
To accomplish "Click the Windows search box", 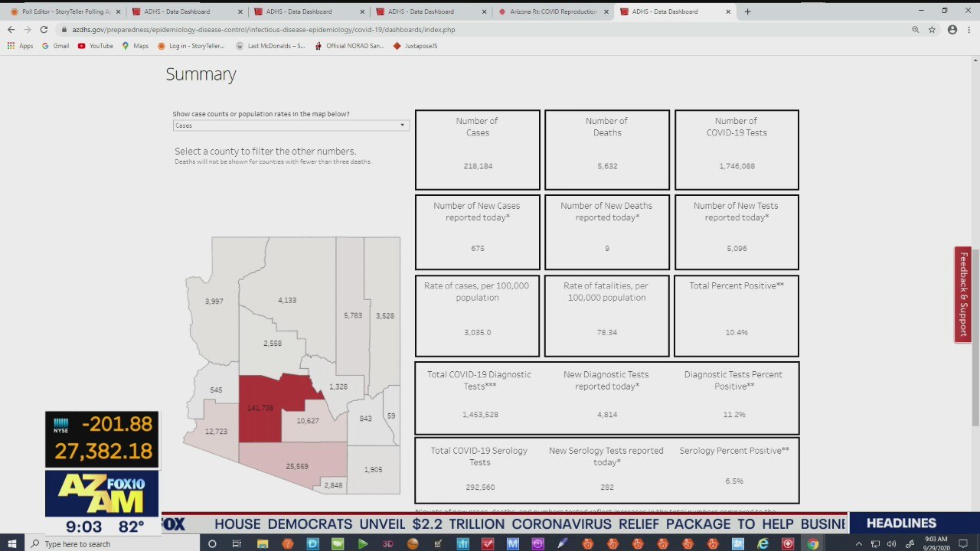I will point(115,544).
